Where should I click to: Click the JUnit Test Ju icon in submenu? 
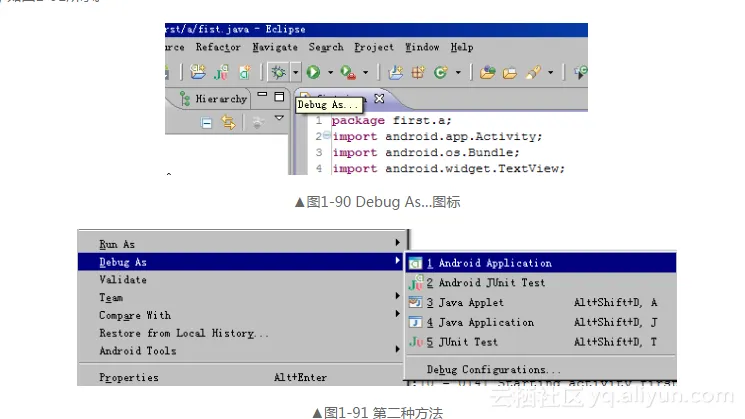tap(416, 342)
